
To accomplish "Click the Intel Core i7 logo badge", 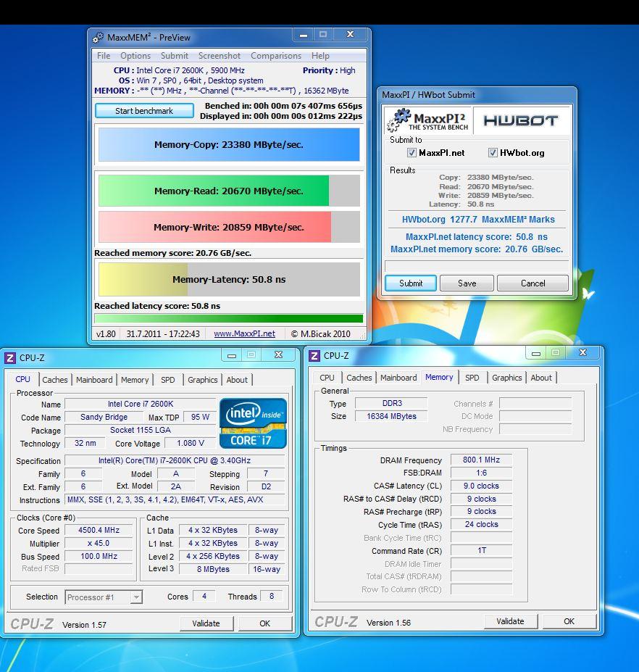I will pyautogui.click(x=253, y=423).
